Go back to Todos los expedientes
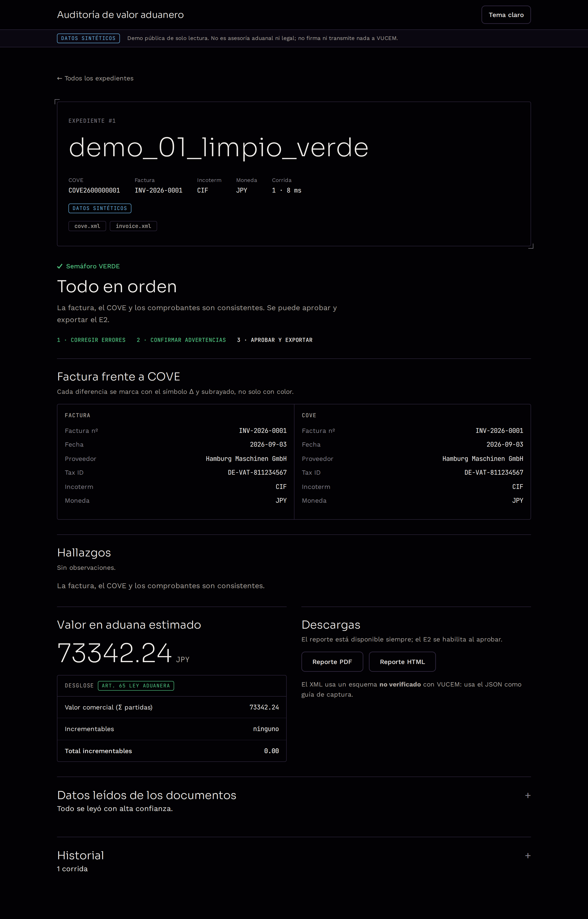The height and width of the screenshot is (919, 588). coord(95,78)
